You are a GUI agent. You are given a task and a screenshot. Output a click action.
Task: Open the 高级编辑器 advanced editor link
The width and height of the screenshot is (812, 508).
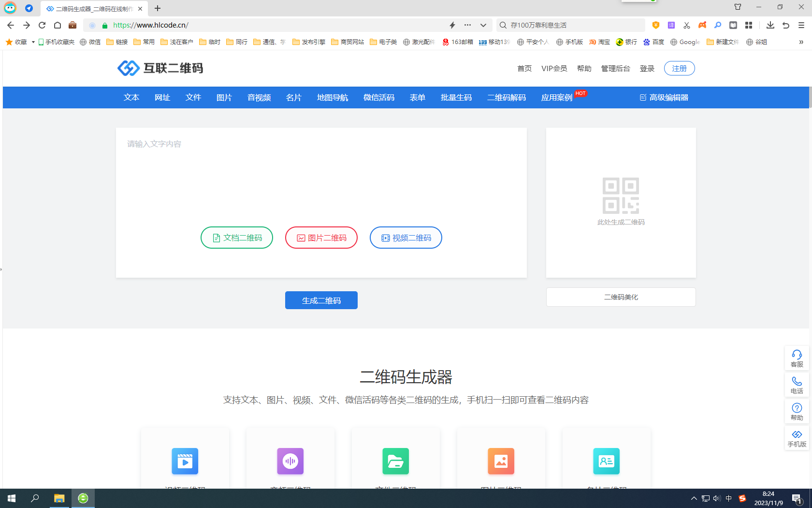pyautogui.click(x=664, y=98)
